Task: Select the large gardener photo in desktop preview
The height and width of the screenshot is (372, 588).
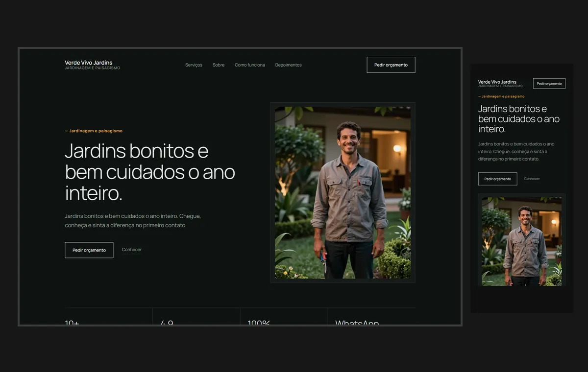Action: coord(343,193)
